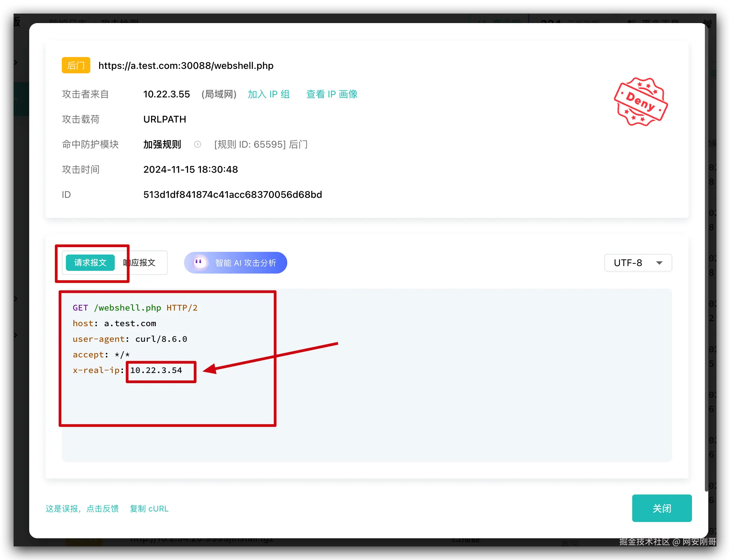The image size is (730, 560).
Task: Click 这是误报，点击反馈 link
Action: [82, 508]
